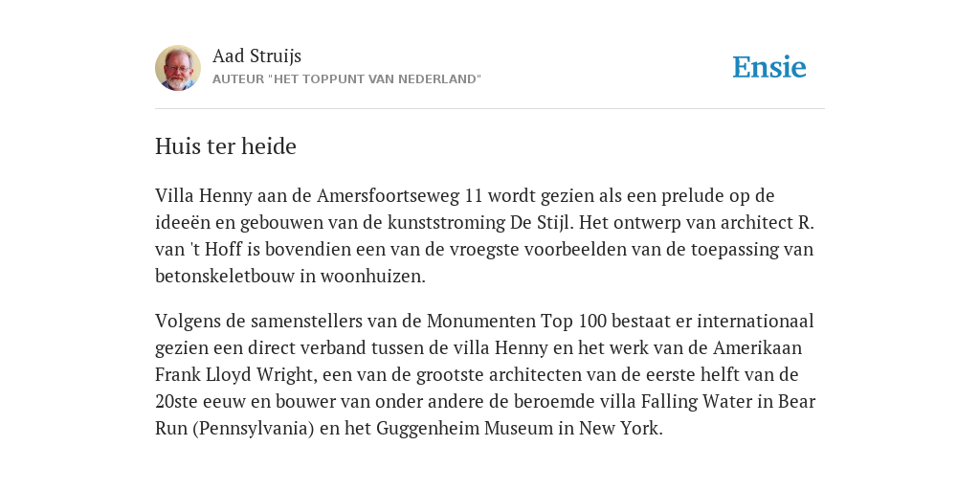This screenshot has height=490, width=980.
Task: Click the horizontal divider below the author header
Action: click(x=490, y=109)
